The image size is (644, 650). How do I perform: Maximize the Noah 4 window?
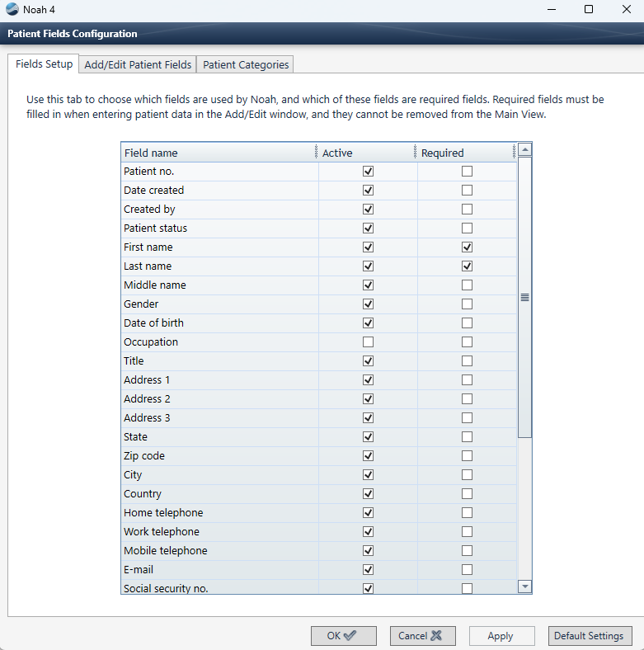pyautogui.click(x=589, y=9)
